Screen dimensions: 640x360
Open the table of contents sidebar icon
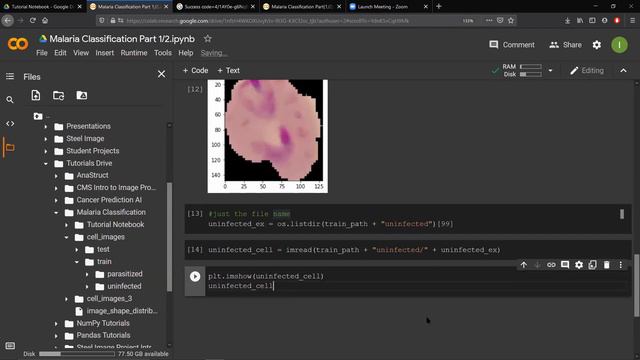[x=10, y=76]
